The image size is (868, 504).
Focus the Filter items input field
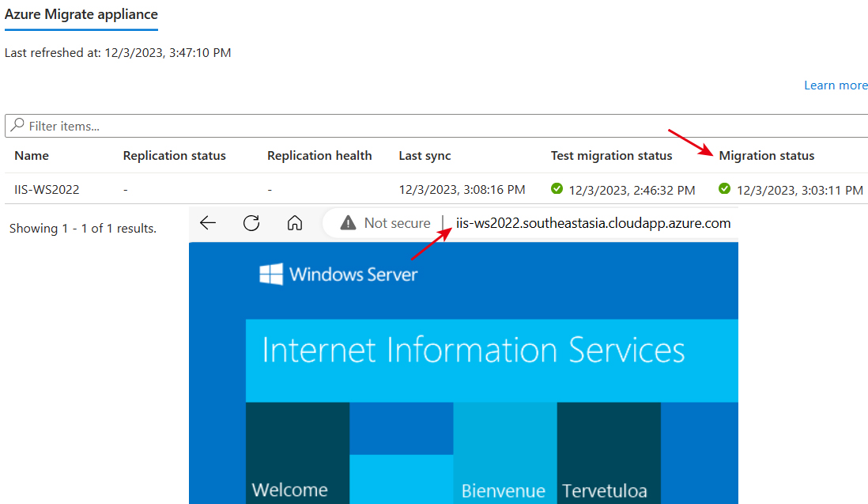(x=436, y=126)
